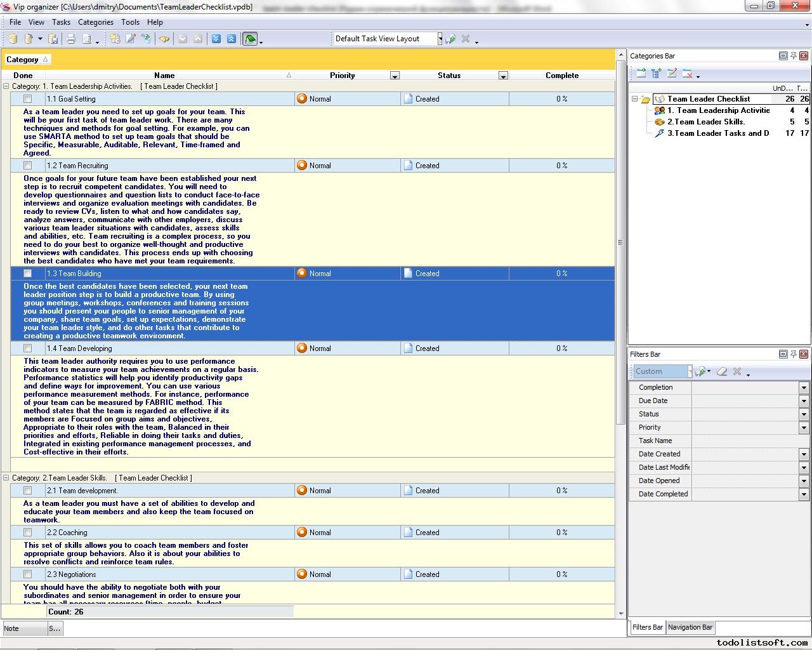The height and width of the screenshot is (650, 812).
Task: Check the Done box for 1.1 Goal Setting
Action: pos(27,99)
